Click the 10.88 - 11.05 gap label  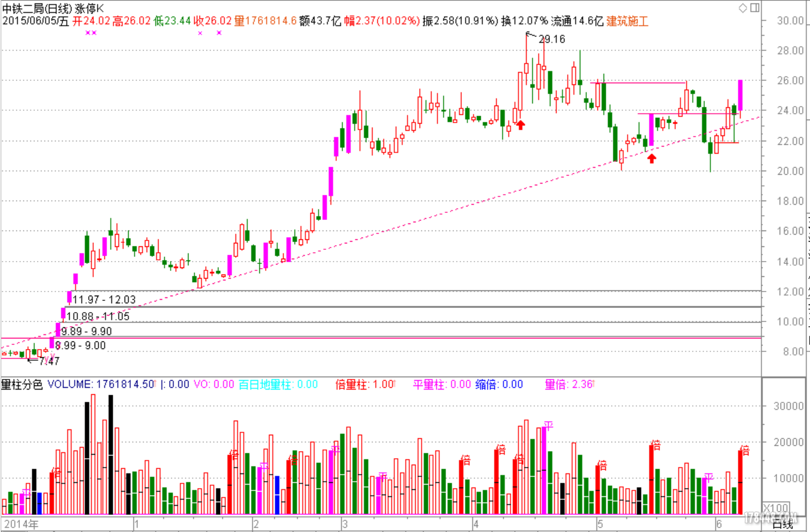(97, 316)
